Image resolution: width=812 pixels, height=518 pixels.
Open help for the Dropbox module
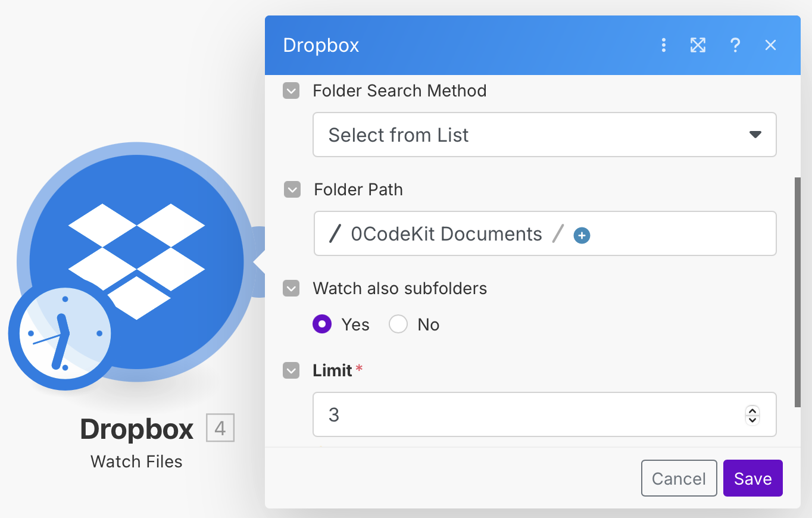pyautogui.click(x=735, y=45)
